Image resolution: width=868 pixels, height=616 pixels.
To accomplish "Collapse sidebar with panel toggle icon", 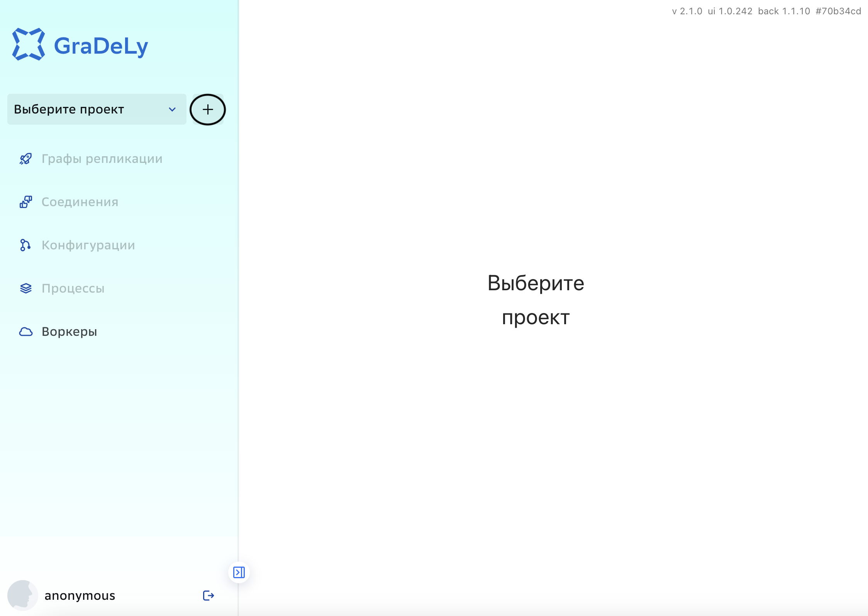I will 239,572.
